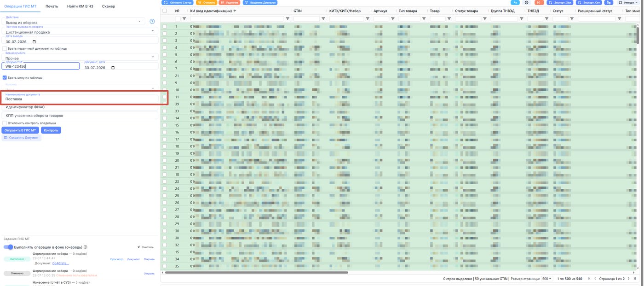Enable 'Отключить контроль владельца' checkbox
644x286 pixels.
point(5,123)
